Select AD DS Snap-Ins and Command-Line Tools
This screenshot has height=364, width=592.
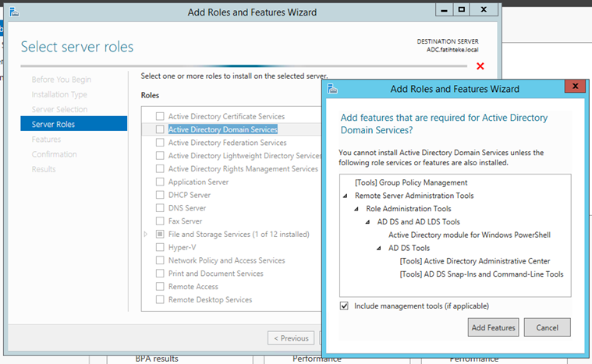coord(481,274)
